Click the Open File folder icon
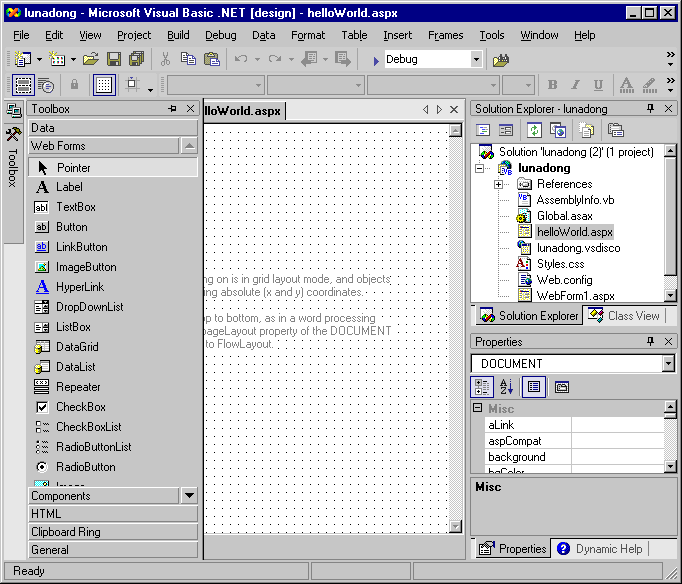The image size is (682, 584). click(x=91, y=59)
